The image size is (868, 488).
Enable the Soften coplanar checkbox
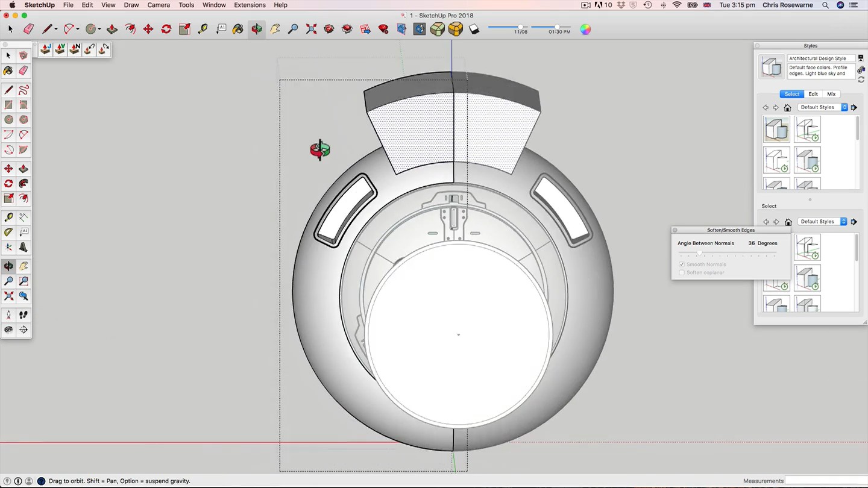point(682,273)
